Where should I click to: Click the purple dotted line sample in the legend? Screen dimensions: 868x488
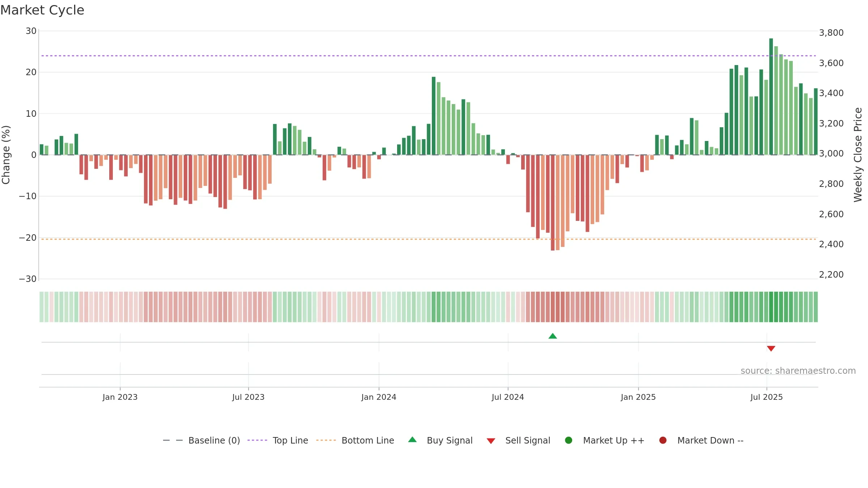tap(257, 440)
